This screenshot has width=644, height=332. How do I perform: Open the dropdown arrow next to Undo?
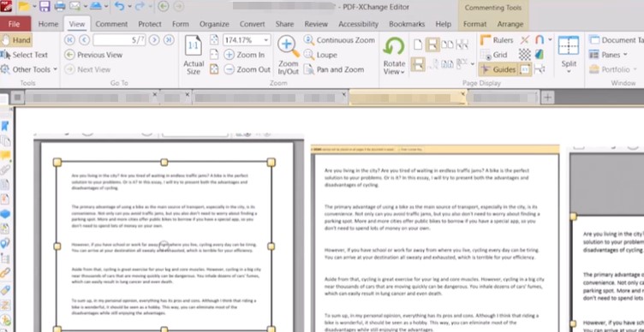pyautogui.click(x=130, y=6)
